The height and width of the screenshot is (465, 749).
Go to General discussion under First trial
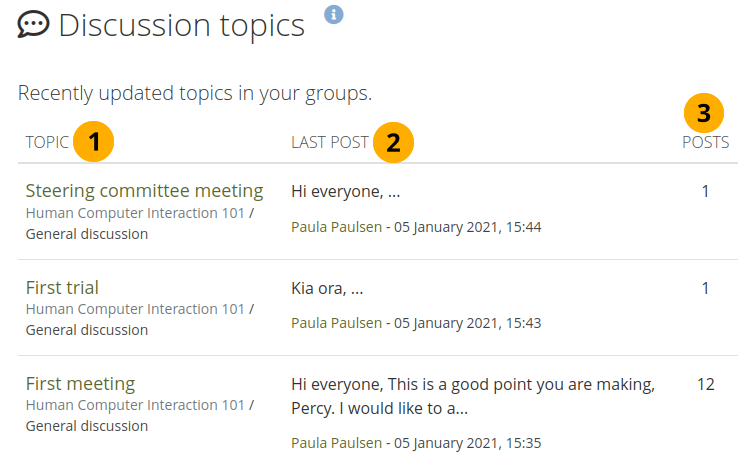click(87, 330)
